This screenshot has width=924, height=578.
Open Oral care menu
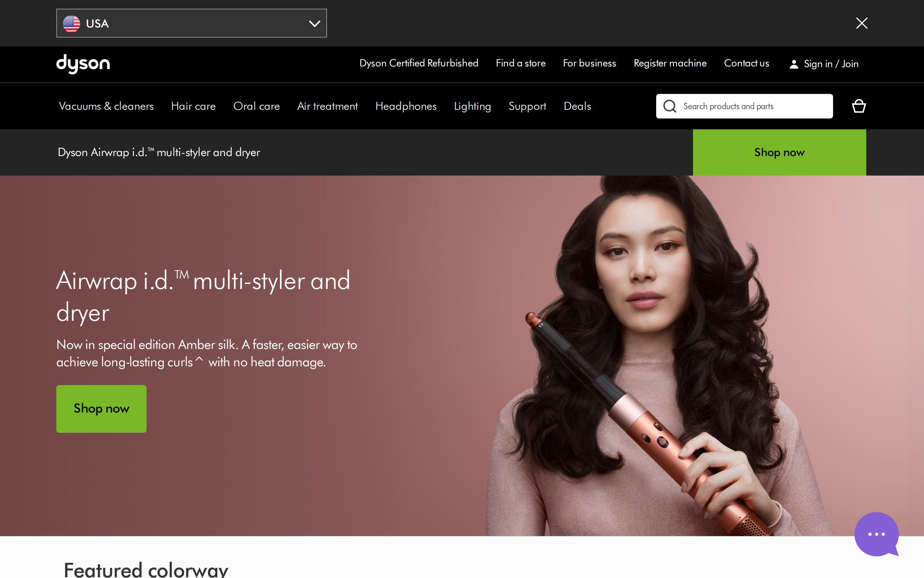tap(256, 106)
